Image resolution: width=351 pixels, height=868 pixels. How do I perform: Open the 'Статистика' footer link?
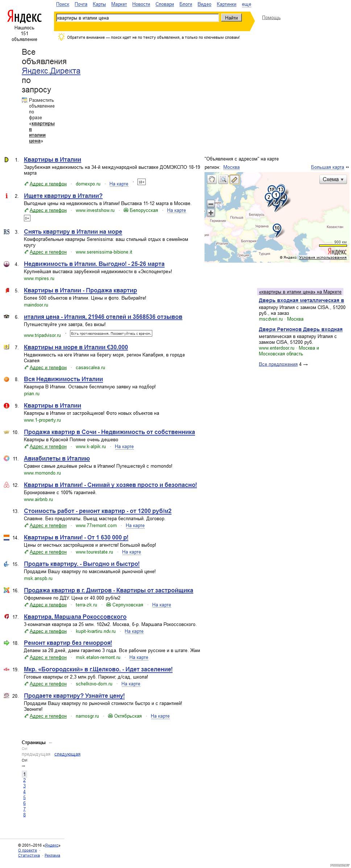[29, 855]
